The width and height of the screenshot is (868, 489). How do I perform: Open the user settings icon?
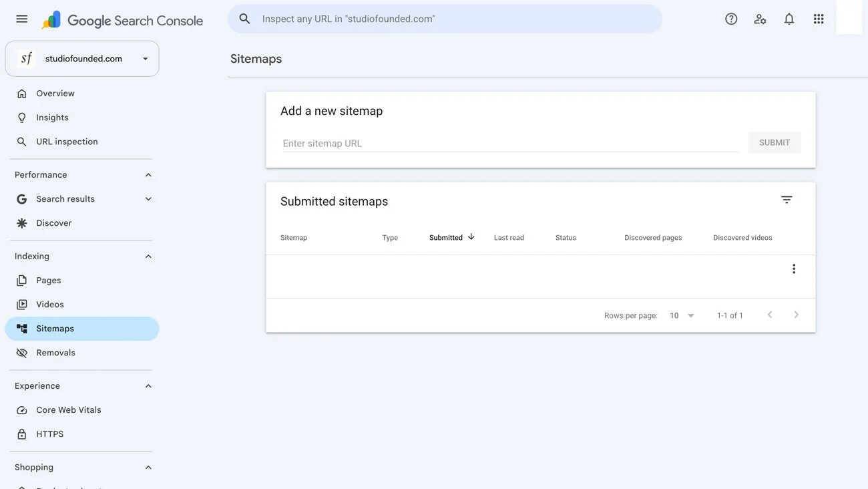point(760,19)
